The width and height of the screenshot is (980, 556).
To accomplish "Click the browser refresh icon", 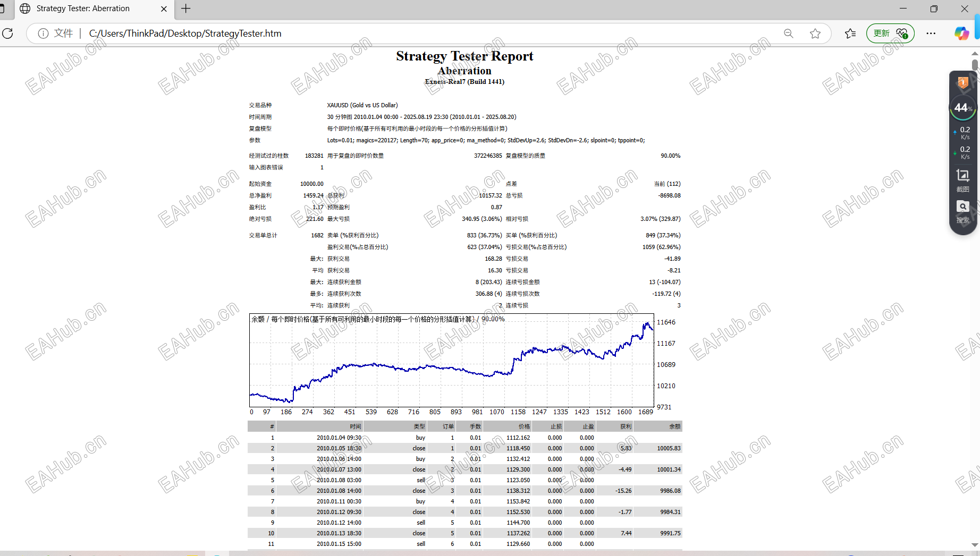I will coord(8,33).
